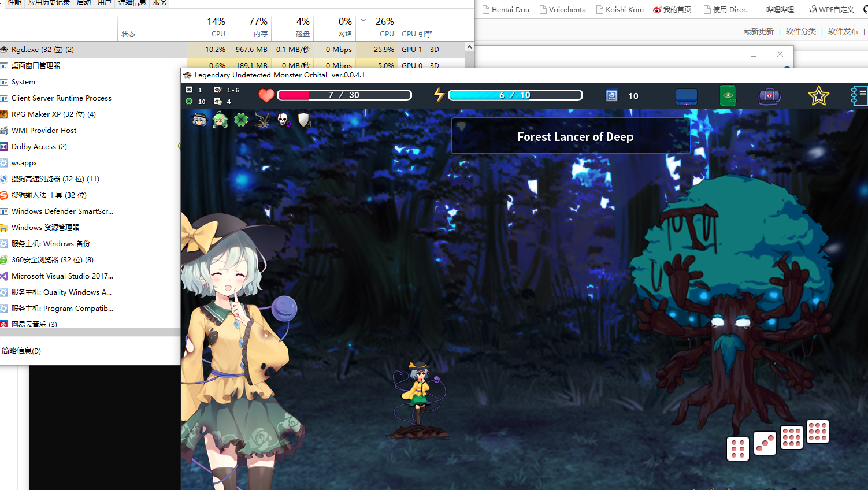Screen dimensions: 868x490
Task: Click the Forest Lancer of Deep banner
Action: tap(570, 136)
